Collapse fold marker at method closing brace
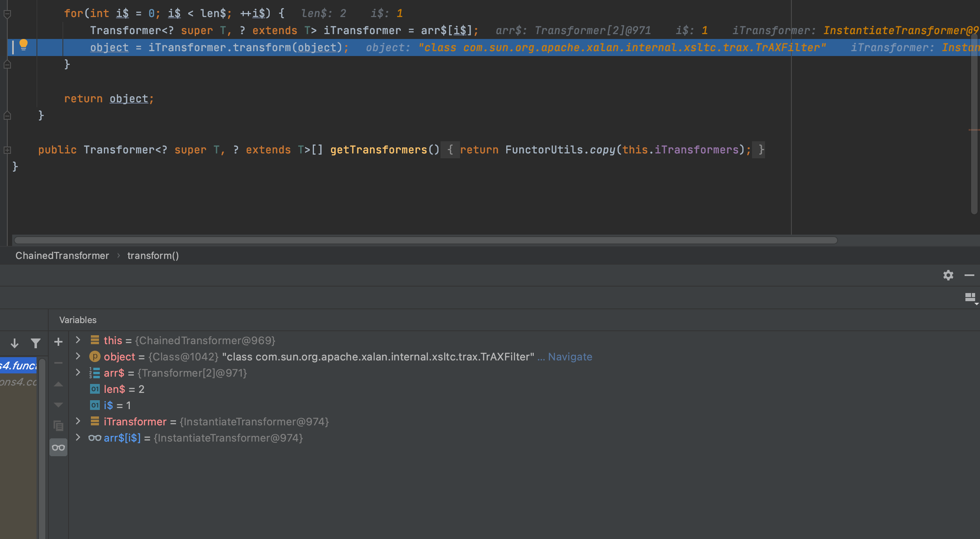This screenshot has width=980, height=539. (7, 116)
